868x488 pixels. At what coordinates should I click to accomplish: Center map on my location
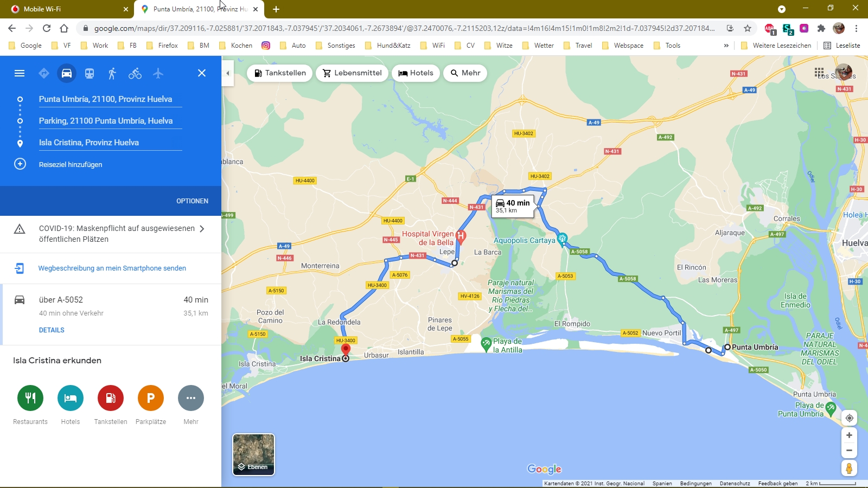click(849, 418)
